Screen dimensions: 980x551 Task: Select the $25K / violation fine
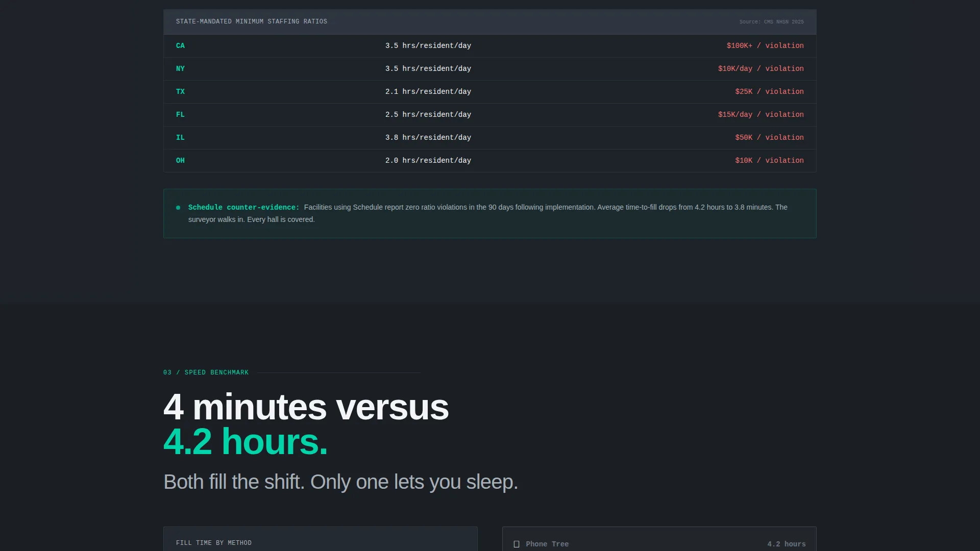[769, 92]
